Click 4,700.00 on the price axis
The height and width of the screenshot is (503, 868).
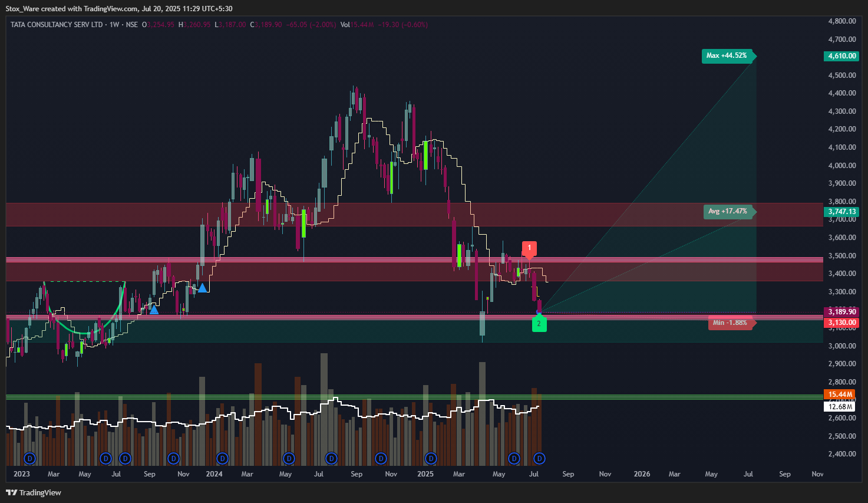pos(842,40)
